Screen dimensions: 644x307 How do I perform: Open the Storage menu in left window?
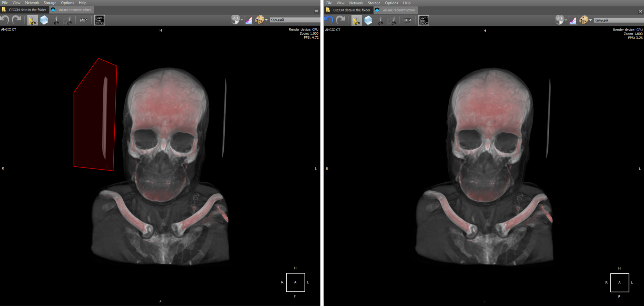coord(50,3)
